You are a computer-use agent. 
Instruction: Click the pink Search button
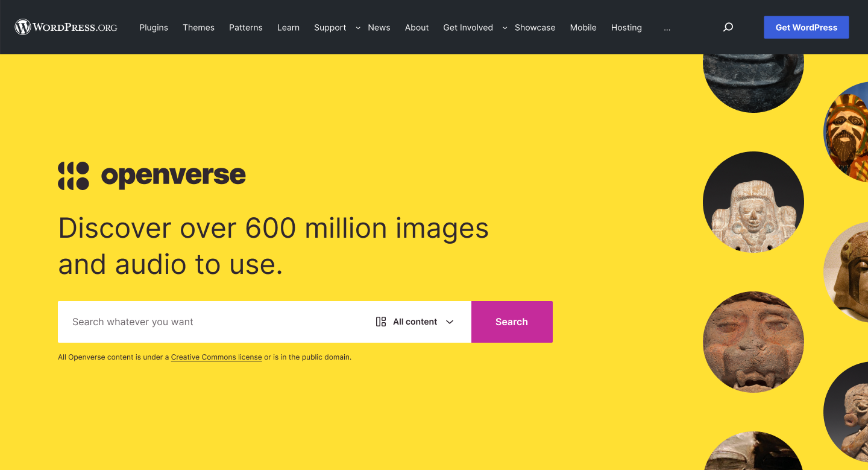coord(511,322)
